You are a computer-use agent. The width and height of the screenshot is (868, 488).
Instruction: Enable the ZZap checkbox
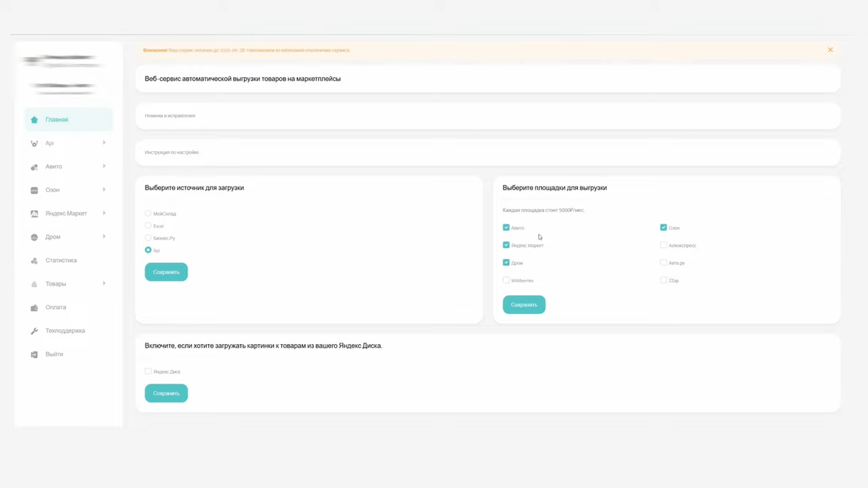pyautogui.click(x=663, y=280)
